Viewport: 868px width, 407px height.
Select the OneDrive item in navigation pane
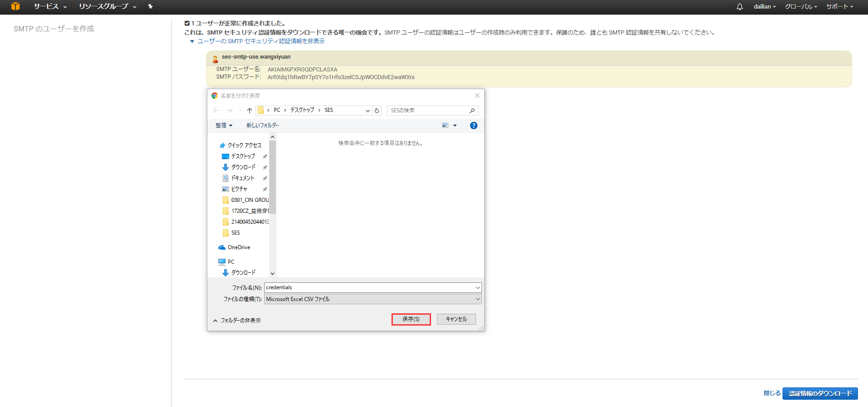tap(239, 247)
